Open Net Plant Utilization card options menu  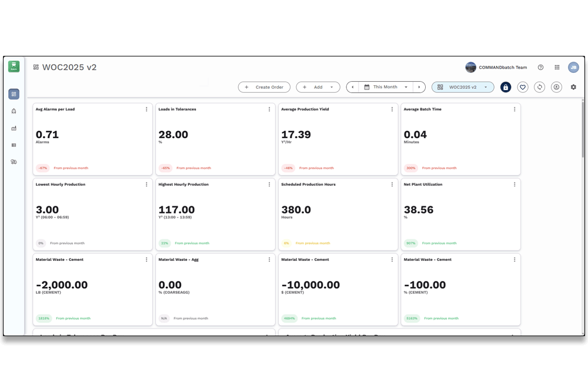point(514,185)
